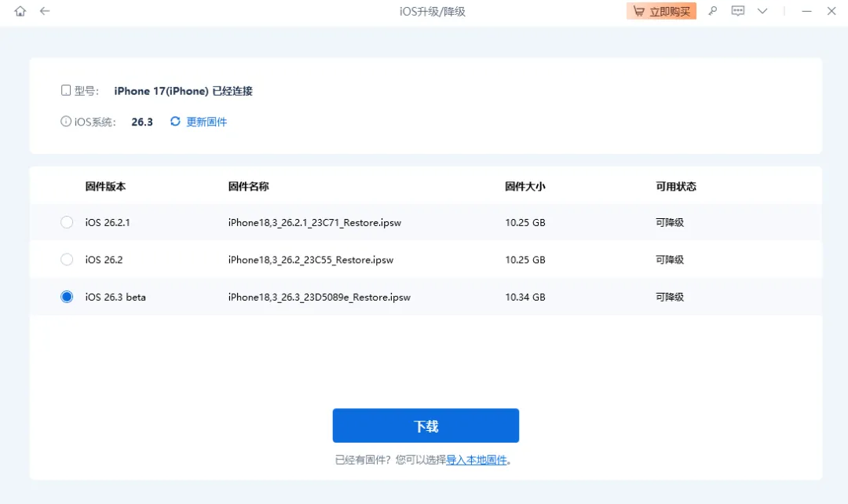
Task: Click the iOS升级/降级 window title
Action: pyautogui.click(x=433, y=11)
